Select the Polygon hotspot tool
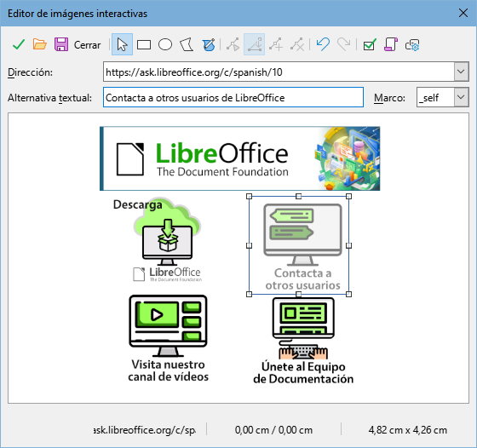Image resolution: width=477 pixels, height=448 pixels. 187,44
